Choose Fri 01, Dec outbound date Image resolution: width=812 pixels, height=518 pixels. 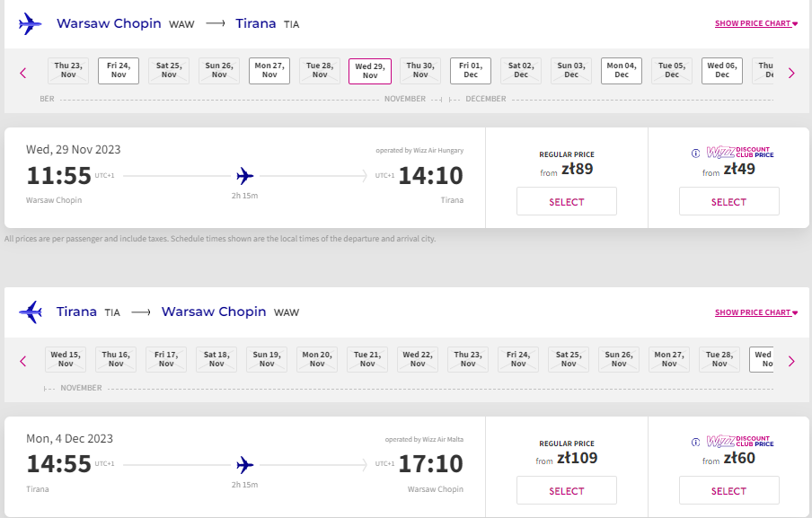tap(471, 70)
